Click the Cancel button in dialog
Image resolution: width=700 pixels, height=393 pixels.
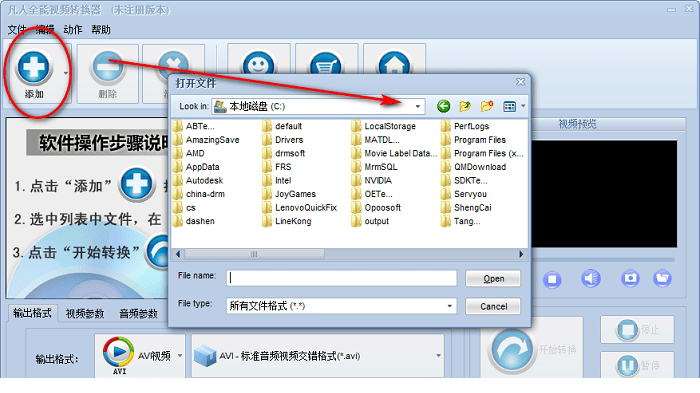click(493, 306)
